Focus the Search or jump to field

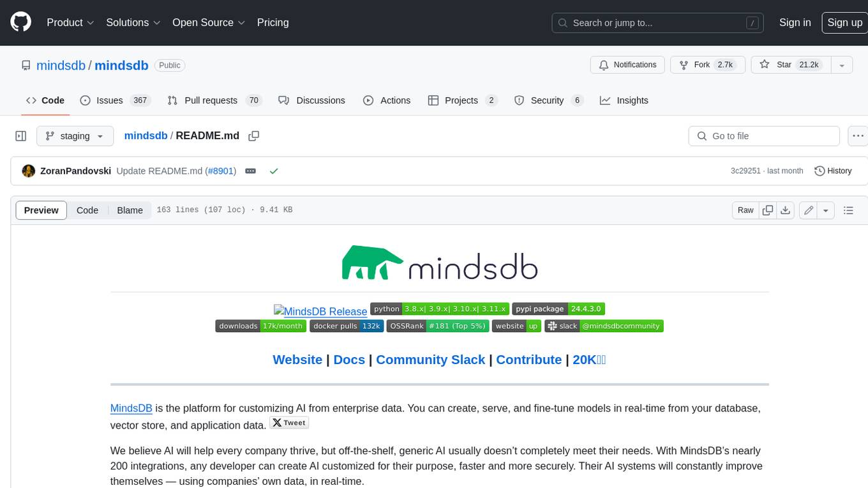(x=658, y=22)
